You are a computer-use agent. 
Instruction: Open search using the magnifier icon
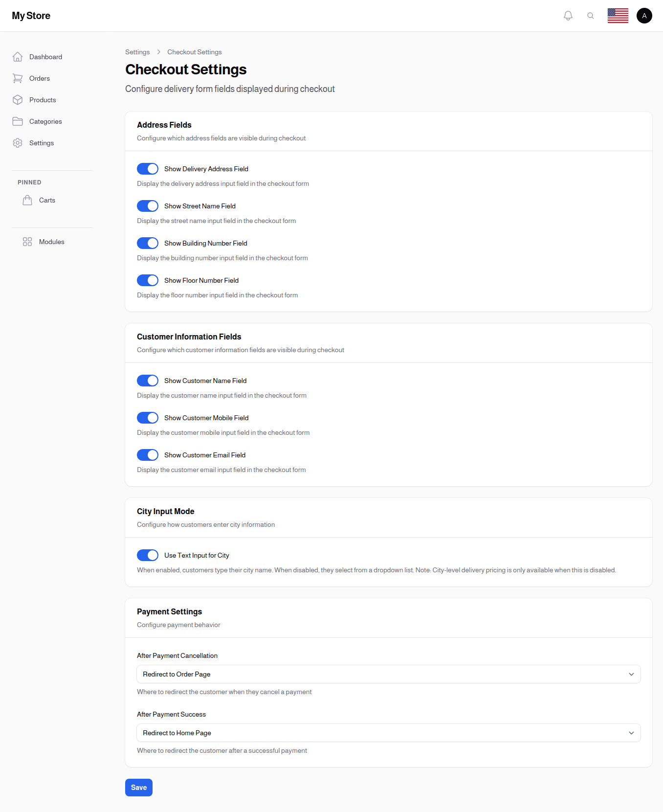[x=591, y=15]
